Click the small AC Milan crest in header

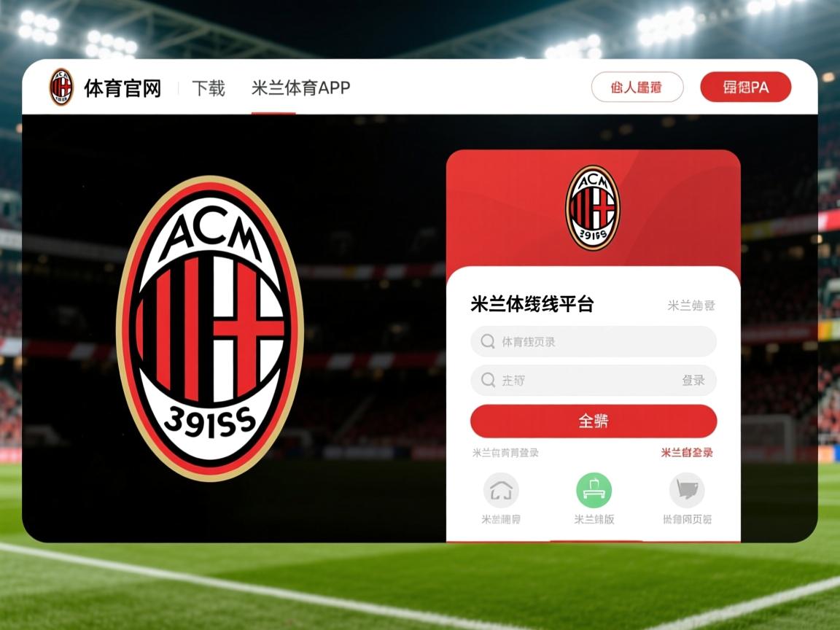[61, 87]
